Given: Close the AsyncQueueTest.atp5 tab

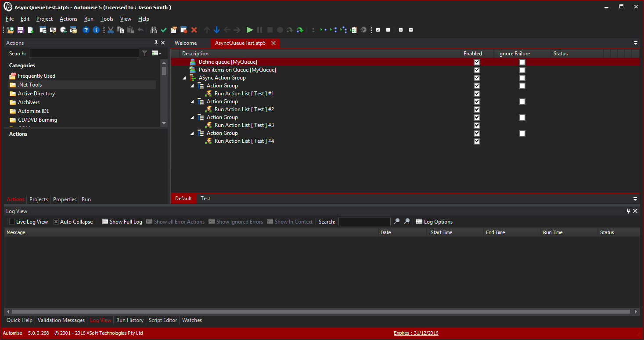Looking at the screenshot, I should pos(273,43).
